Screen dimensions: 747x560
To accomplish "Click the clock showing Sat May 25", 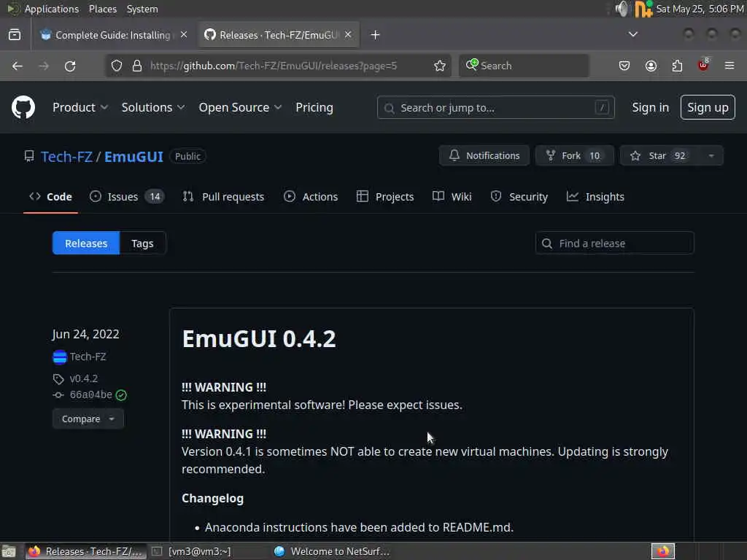I will coord(700,9).
